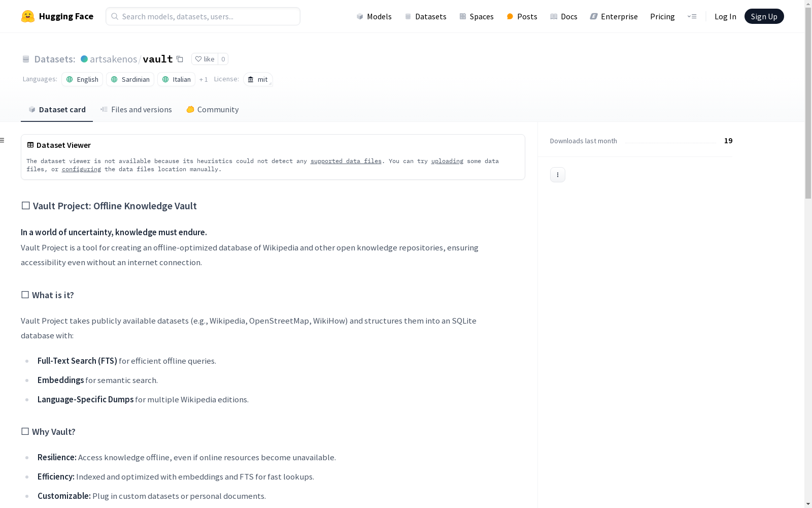The height and width of the screenshot is (508, 812).
Task: Show the +1 additional languages
Action: click(x=204, y=79)
